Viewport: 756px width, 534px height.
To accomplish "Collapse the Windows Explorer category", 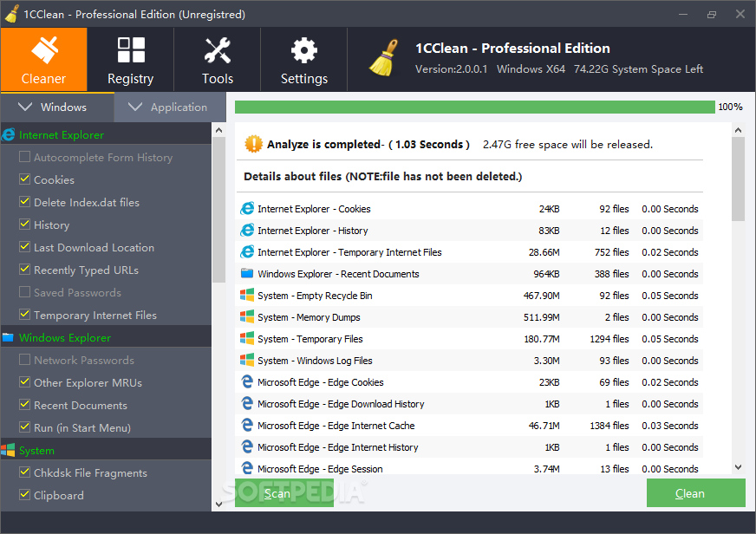I will pyautogui.click(x=106, y=337).
